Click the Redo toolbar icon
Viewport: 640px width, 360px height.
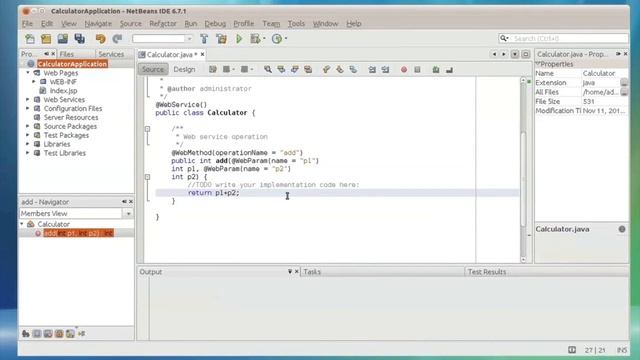click(118, 39)
